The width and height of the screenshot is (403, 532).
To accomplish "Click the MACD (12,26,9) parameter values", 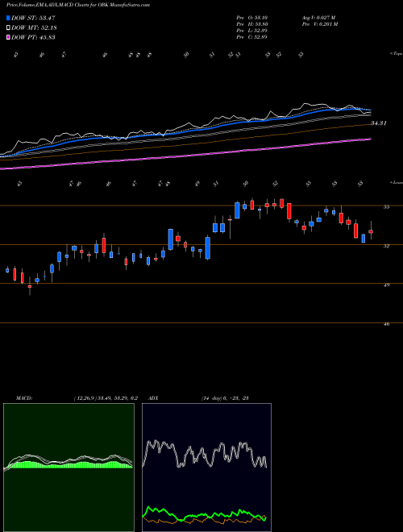I will pos(106,398).
